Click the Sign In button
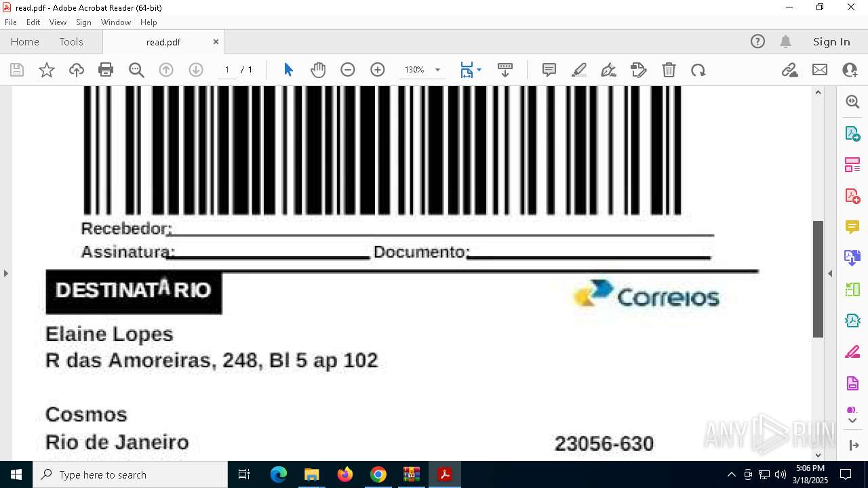 (x=831, y=41)
